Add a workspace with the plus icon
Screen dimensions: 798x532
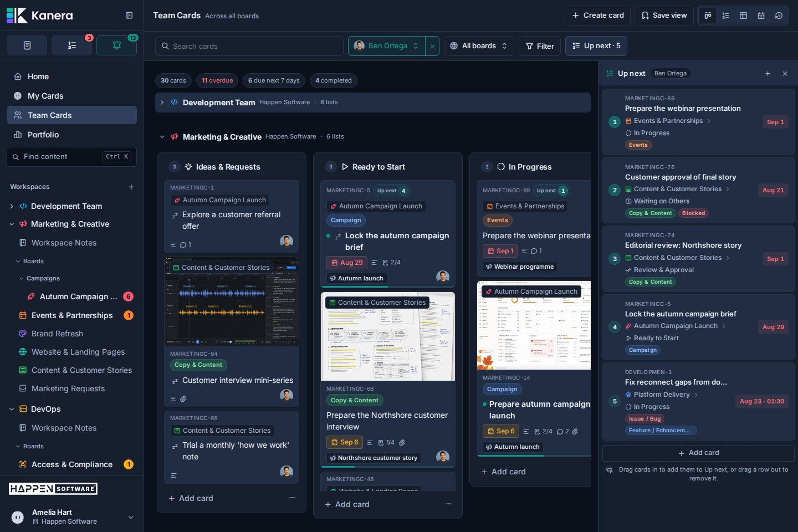pyautogui.click(x=131, y=187)
